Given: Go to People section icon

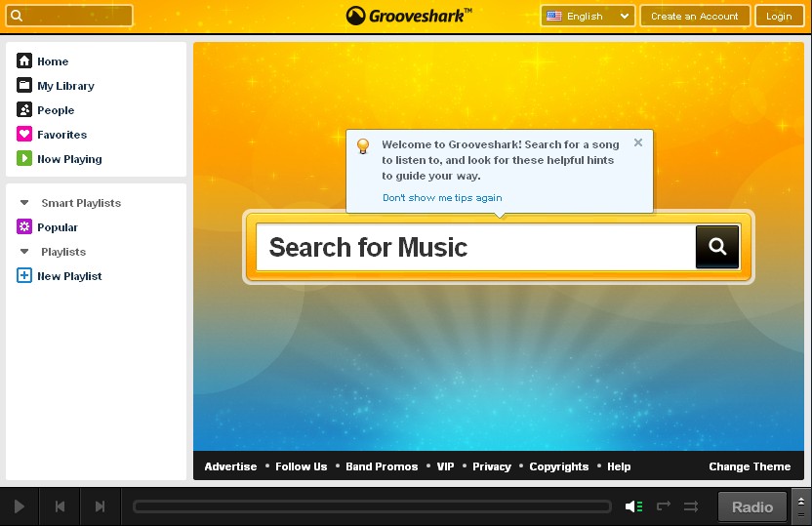Looking at the screenshot, I should click(24, 109).
